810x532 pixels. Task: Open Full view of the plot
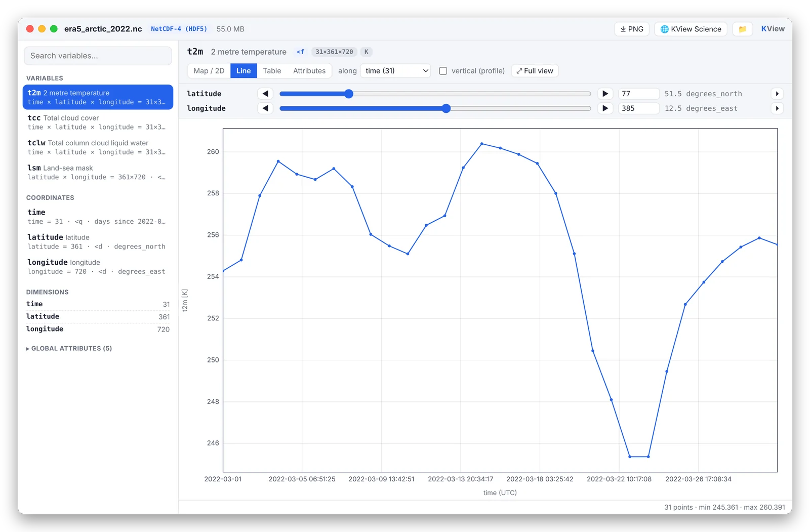click(535, 71)
